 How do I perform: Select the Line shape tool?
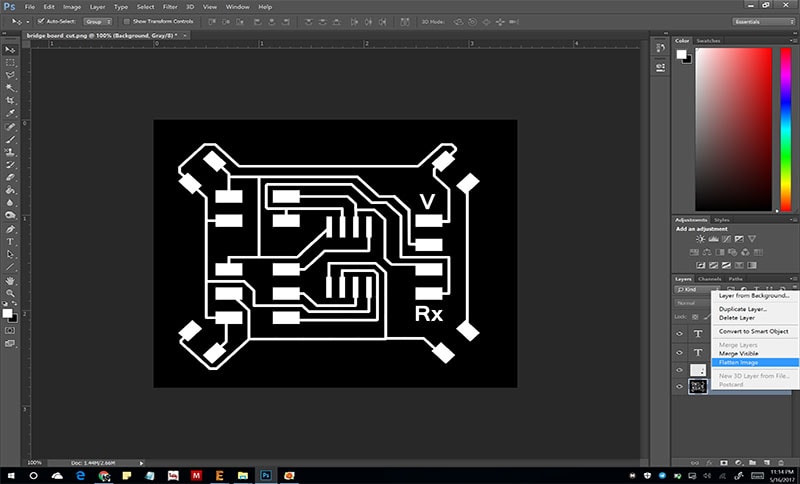10,267
